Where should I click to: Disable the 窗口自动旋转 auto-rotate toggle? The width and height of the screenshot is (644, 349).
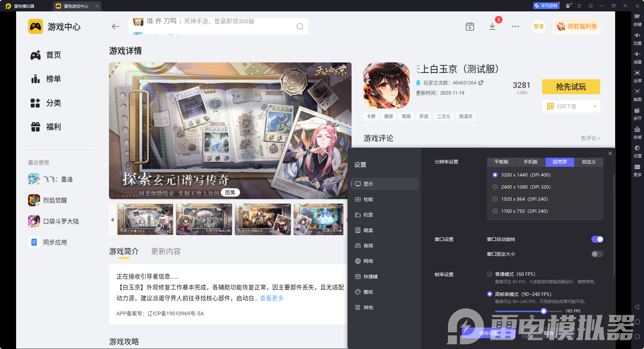(597, 239)
